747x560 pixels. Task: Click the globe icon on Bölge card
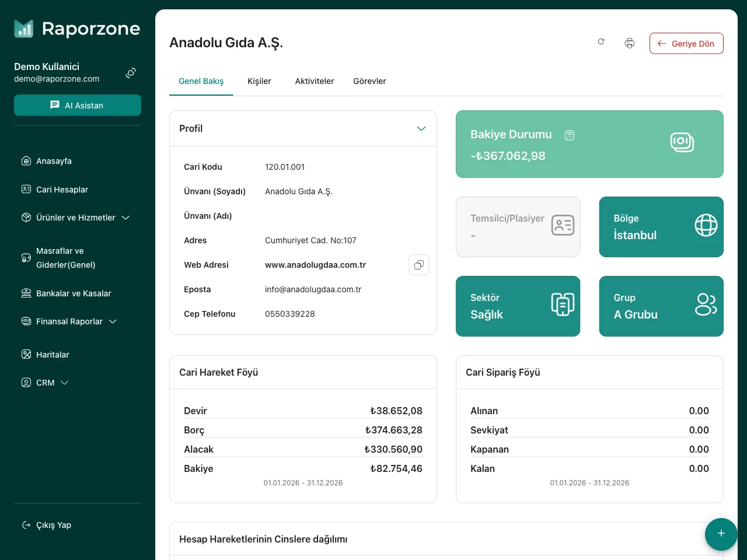pos(706,225)
